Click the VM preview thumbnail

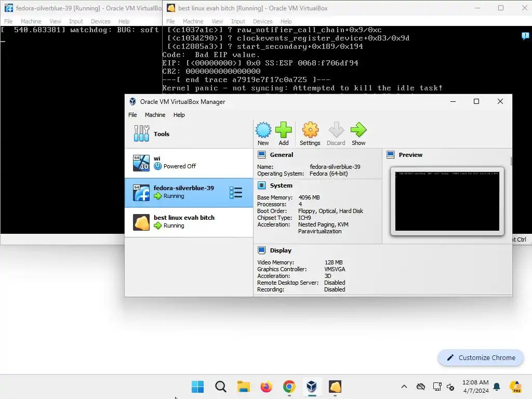pos(447,201)
